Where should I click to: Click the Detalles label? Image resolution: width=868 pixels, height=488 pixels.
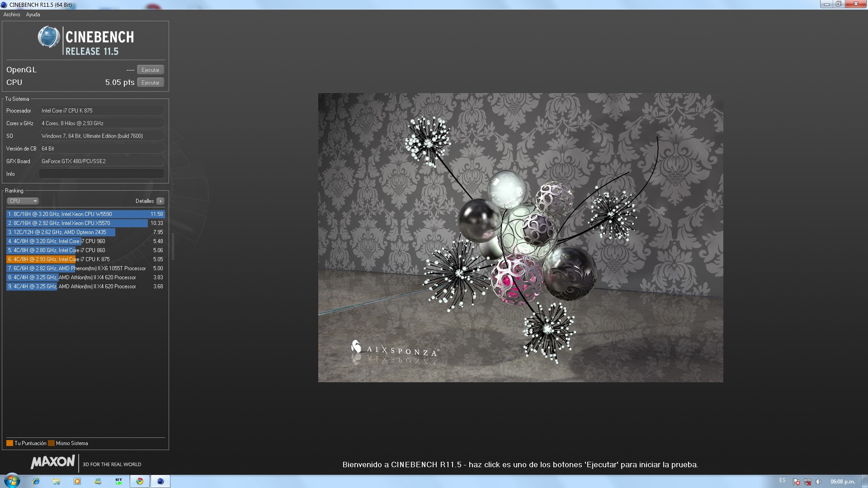point(145,201)
